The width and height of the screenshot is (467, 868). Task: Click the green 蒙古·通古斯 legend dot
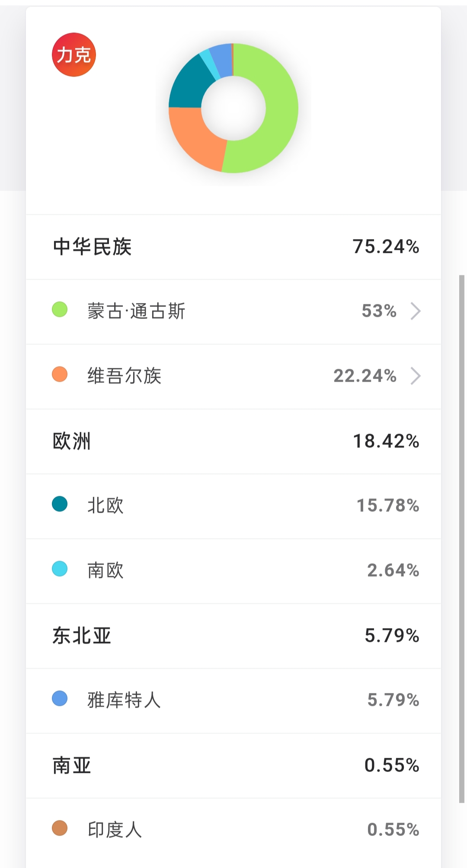click(x=60, y=310)
